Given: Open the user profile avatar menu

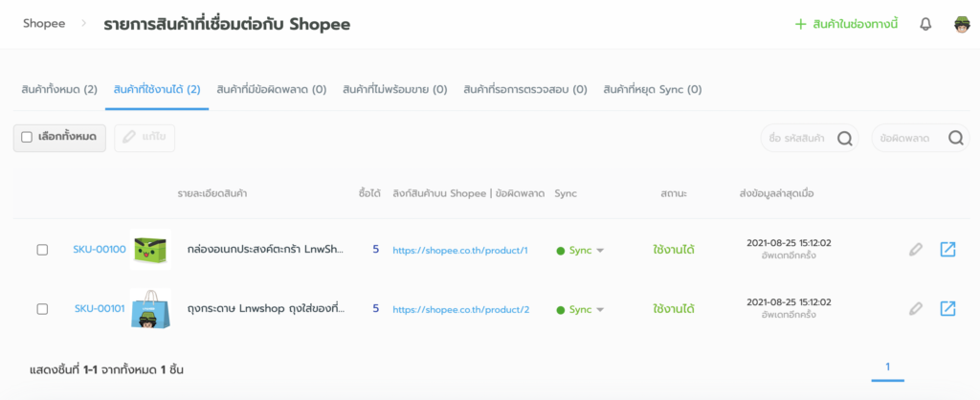Looking at the screenshot, I should (962, 24).
